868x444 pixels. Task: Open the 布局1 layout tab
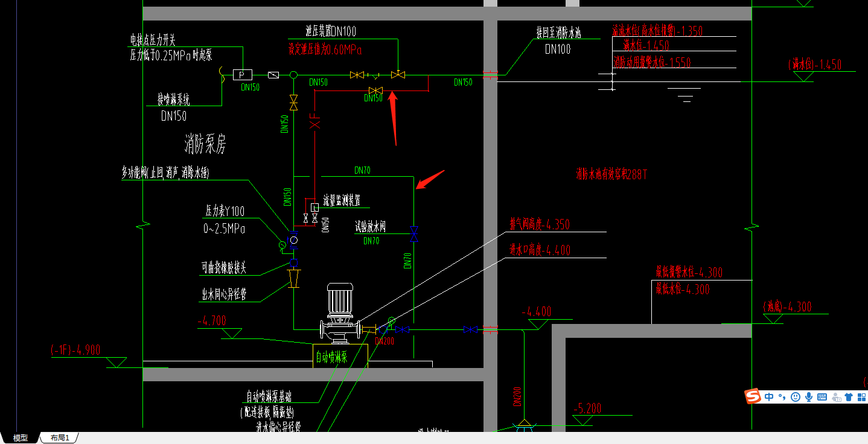(60, 438)
